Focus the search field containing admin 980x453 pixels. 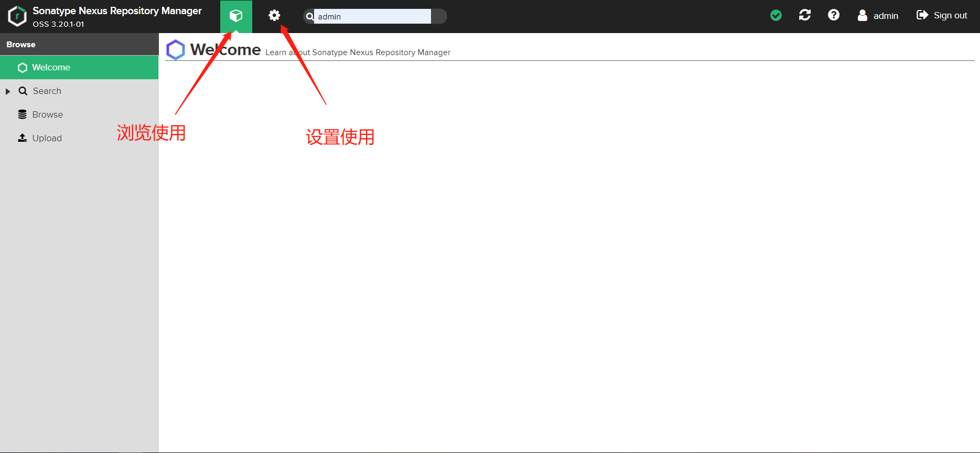[x=372, y=16]
